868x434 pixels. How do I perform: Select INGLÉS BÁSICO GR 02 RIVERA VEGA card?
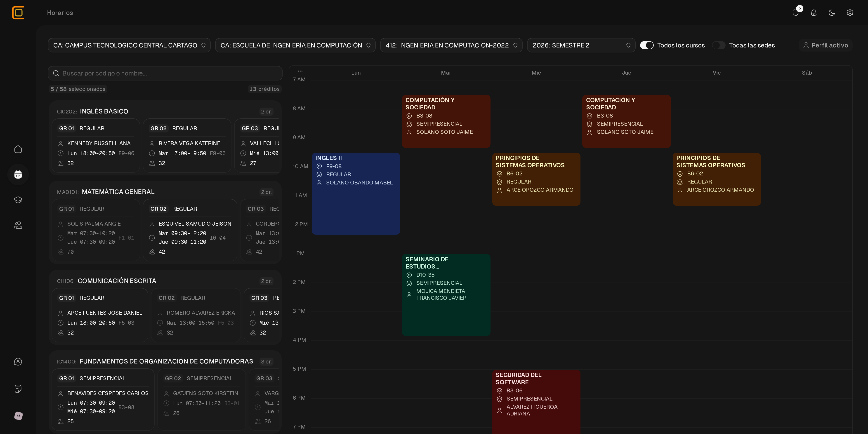click(x=187, y=146)
